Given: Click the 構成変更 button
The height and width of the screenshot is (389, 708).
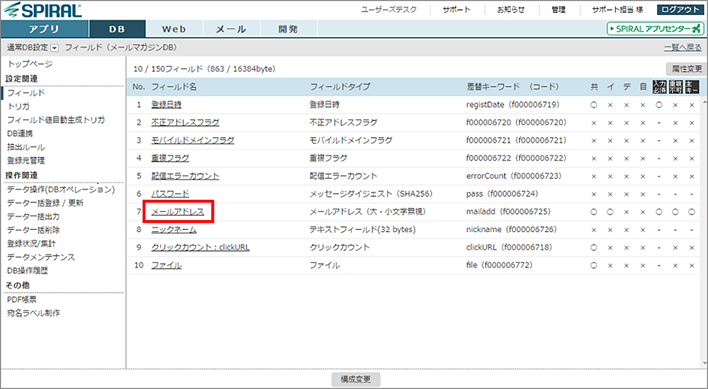Looking at the screenshot, I should tap(355, 379).
